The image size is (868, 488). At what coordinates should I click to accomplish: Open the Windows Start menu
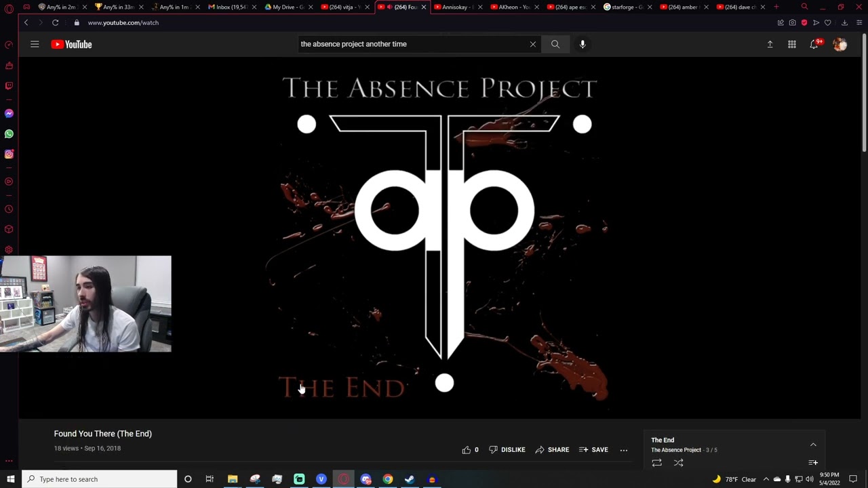10,479
